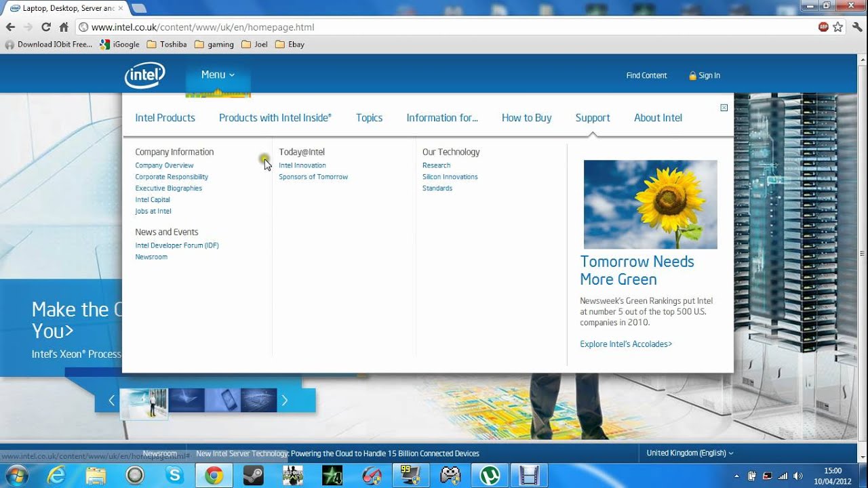Viewport: 868px width, 488px height.
Task: Open the Standards link
Action: (437, 188)
